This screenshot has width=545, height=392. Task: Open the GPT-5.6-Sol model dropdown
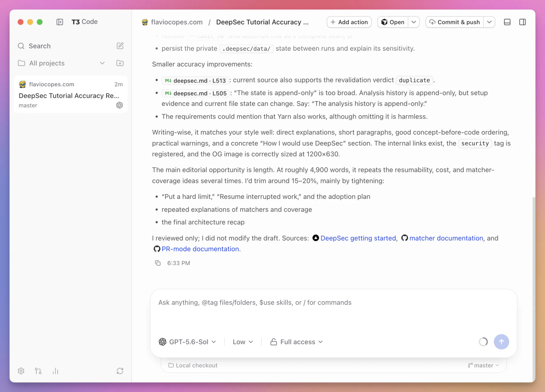pyautogui.click(x=187, y=342)
